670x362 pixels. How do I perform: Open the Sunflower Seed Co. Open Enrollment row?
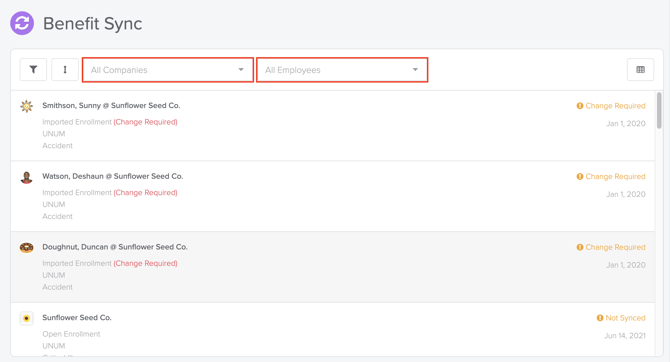click(x=332, y=329)
